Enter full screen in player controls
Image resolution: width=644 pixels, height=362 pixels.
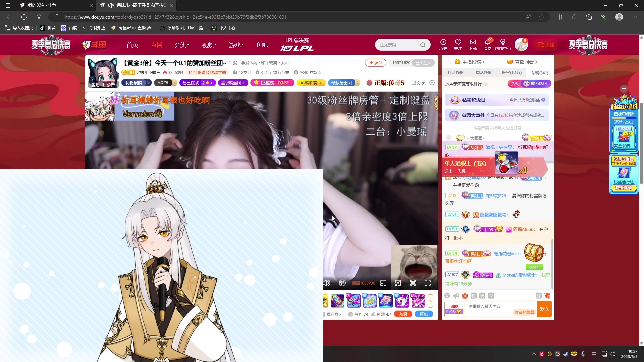tap(428, 283)
